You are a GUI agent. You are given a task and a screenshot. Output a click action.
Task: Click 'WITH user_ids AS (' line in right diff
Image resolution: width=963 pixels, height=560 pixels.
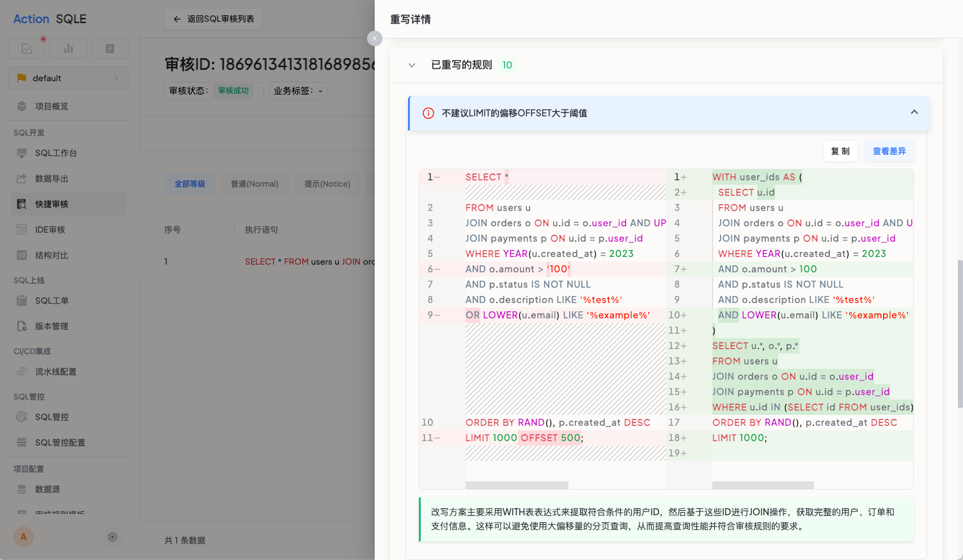pos(757,177)
